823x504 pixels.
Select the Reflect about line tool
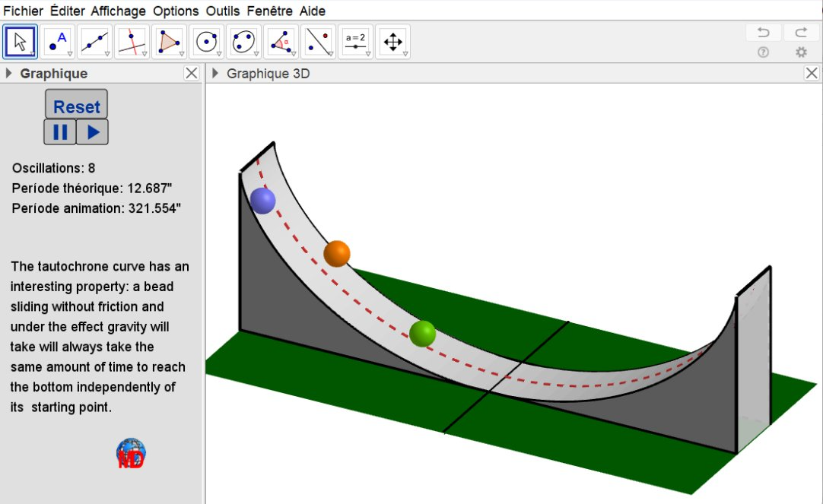[x=318, y=42]
